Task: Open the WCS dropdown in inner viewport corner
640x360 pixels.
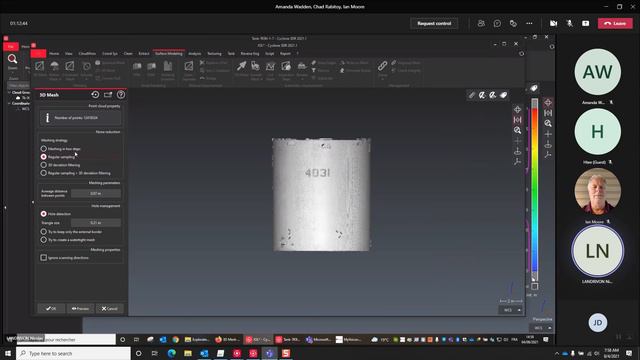Action: click(511, 310)
